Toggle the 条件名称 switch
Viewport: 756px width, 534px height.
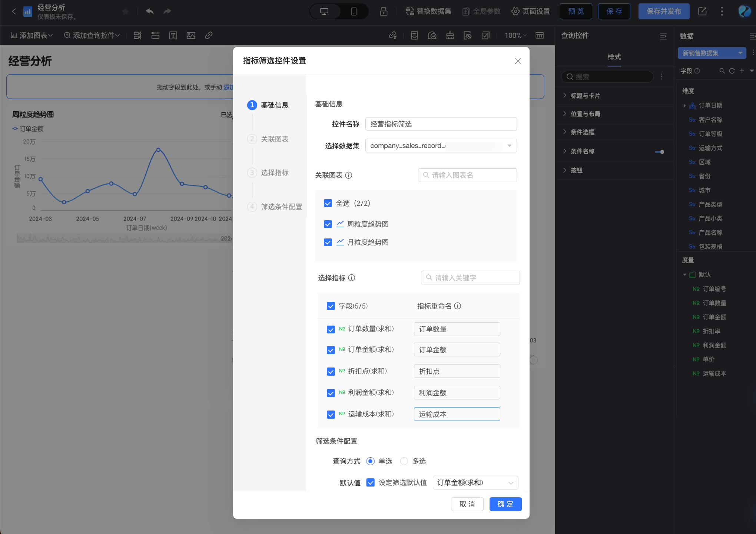(660, 152)
